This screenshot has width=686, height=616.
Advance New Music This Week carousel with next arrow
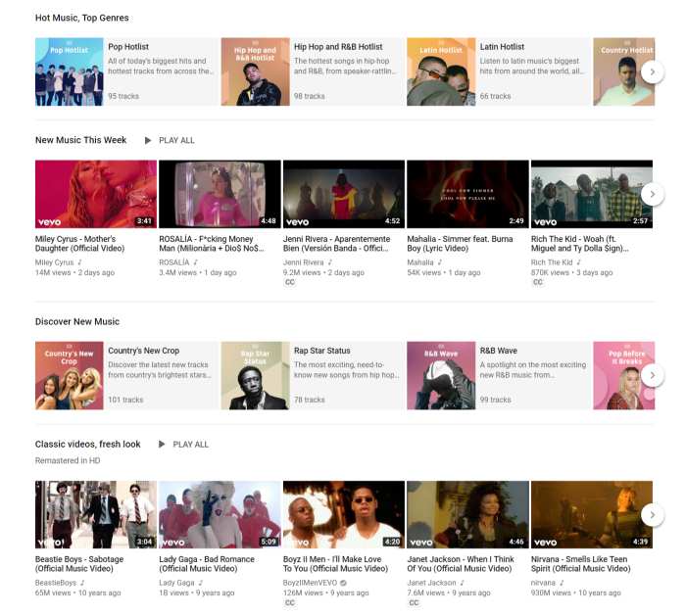pos(653,194)
